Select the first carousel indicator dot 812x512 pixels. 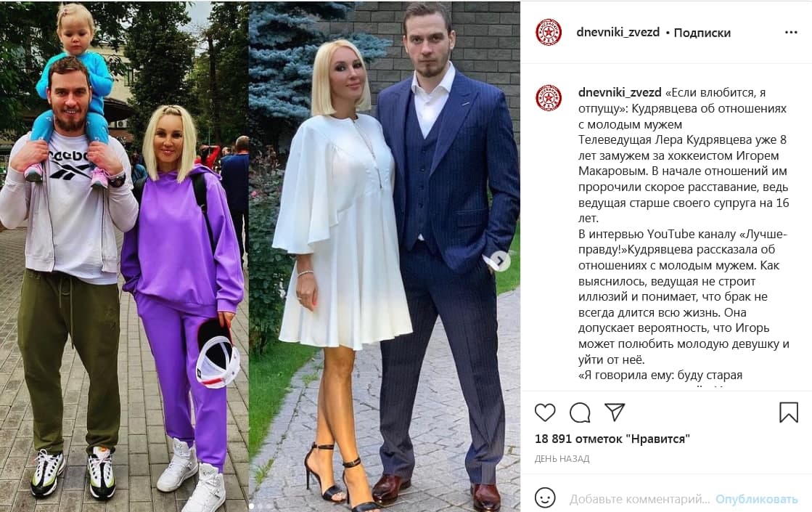click(252, 505)
